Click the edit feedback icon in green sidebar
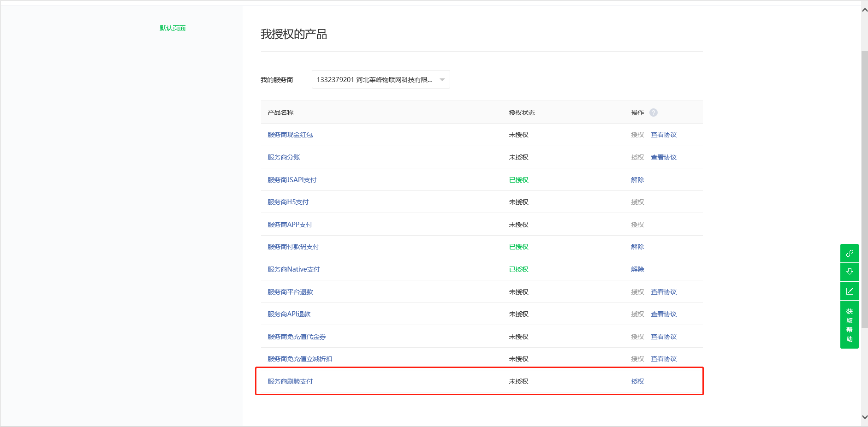 850,291
